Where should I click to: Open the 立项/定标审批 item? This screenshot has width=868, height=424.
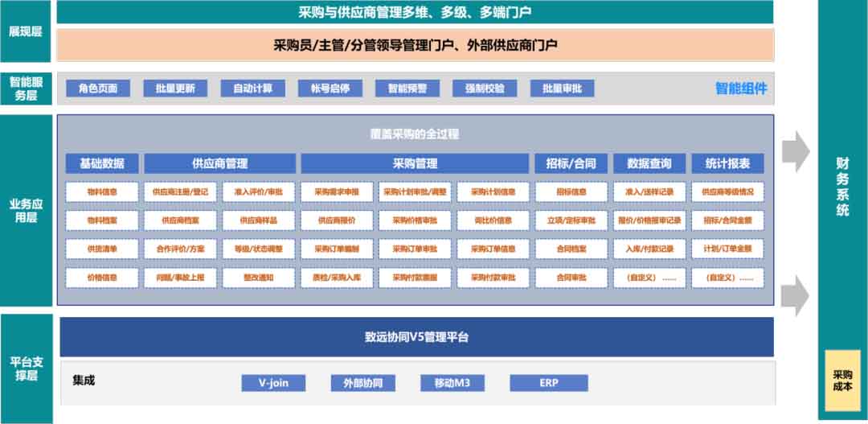pyautogui.click(x=571, y=220)
